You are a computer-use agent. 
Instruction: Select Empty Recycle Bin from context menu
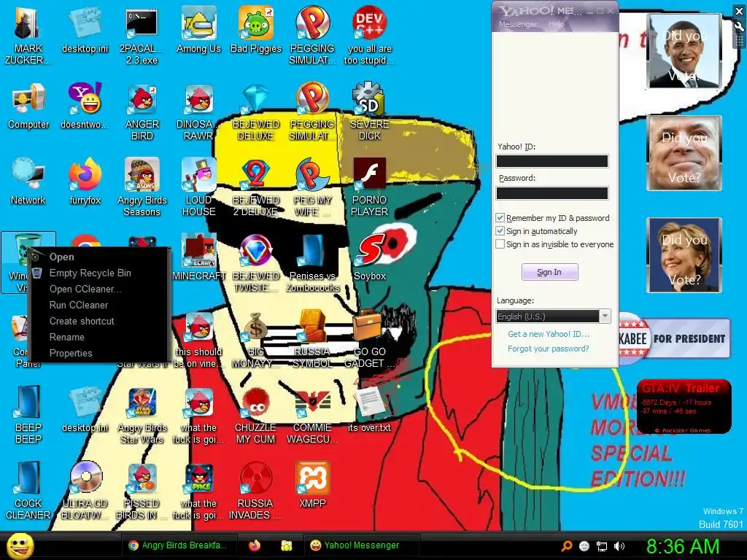99,273
